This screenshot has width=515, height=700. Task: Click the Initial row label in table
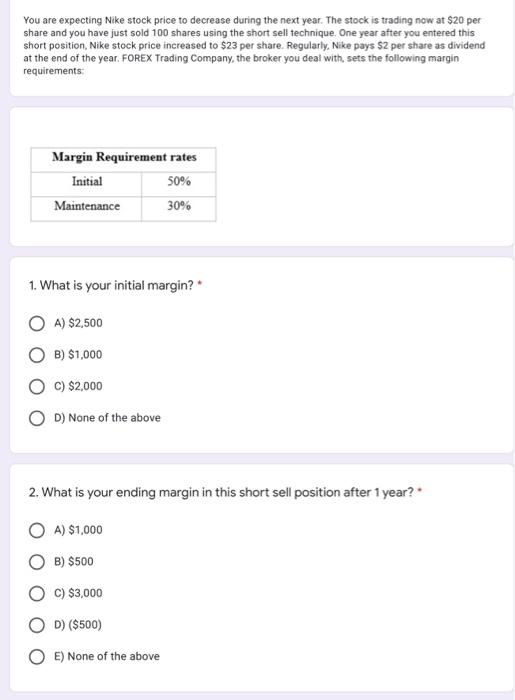coord(87,184)
